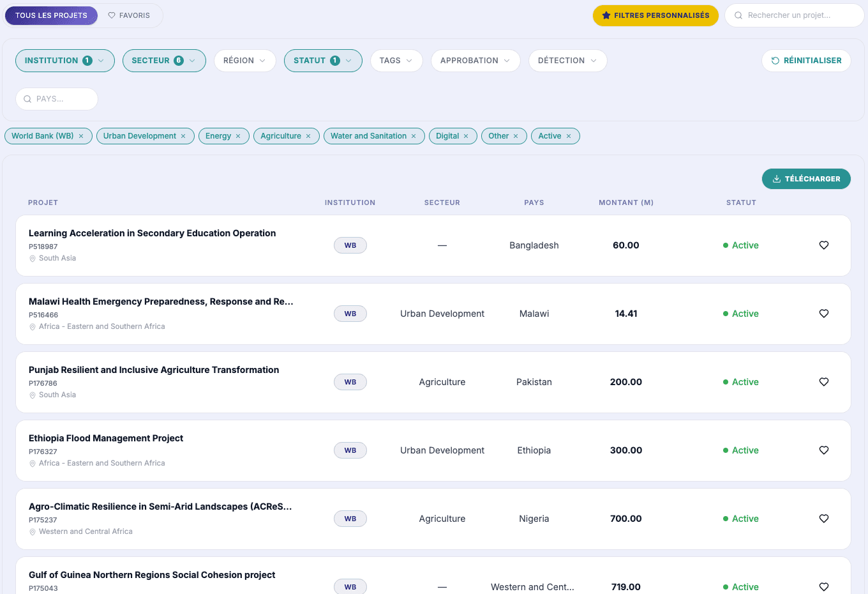Screen dimensions: 868x594
Task: Expand the Tags filter dropdown
Action: point(396,61)
